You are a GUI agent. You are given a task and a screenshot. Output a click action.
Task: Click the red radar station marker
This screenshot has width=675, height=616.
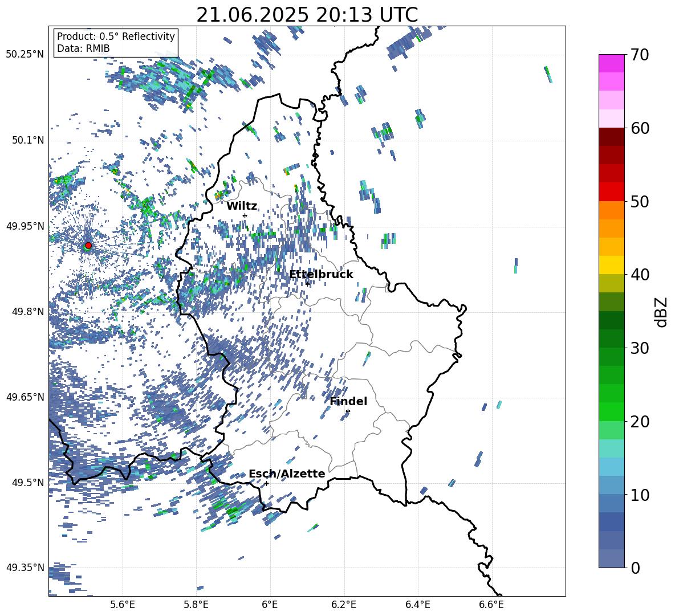[x=88, y=245]
